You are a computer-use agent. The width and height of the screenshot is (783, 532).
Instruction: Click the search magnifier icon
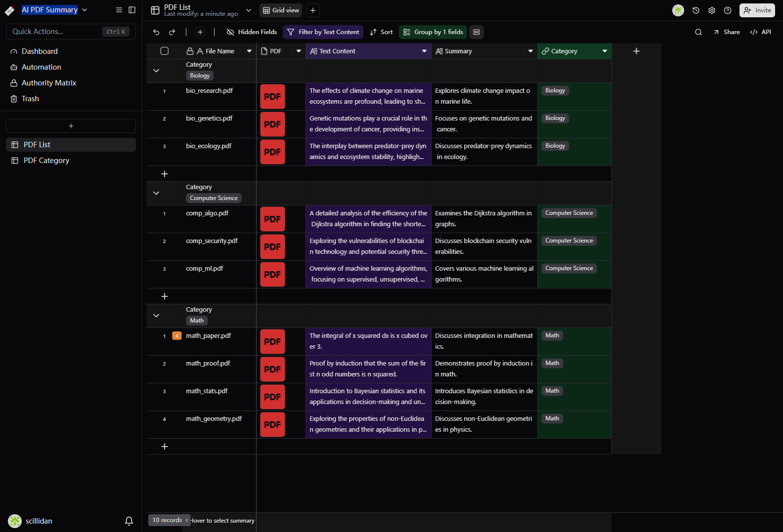[698, 32]
